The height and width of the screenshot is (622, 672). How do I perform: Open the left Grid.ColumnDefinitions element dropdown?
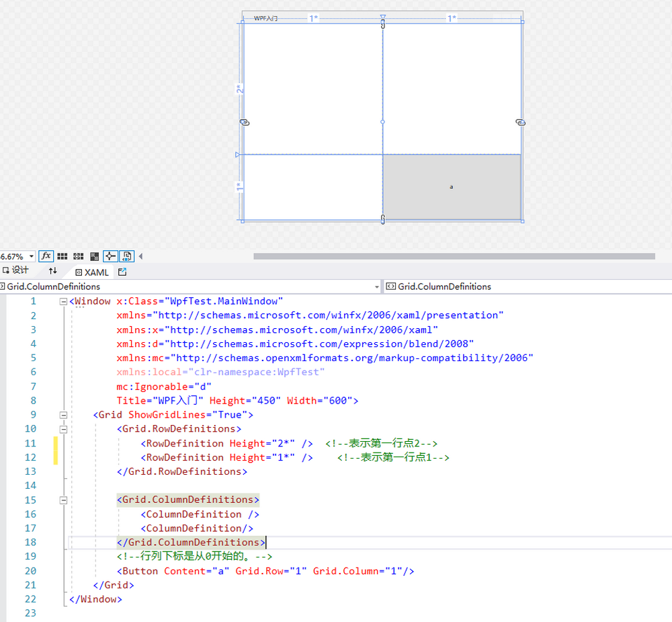pyautogui.click(x=377, y=286)
